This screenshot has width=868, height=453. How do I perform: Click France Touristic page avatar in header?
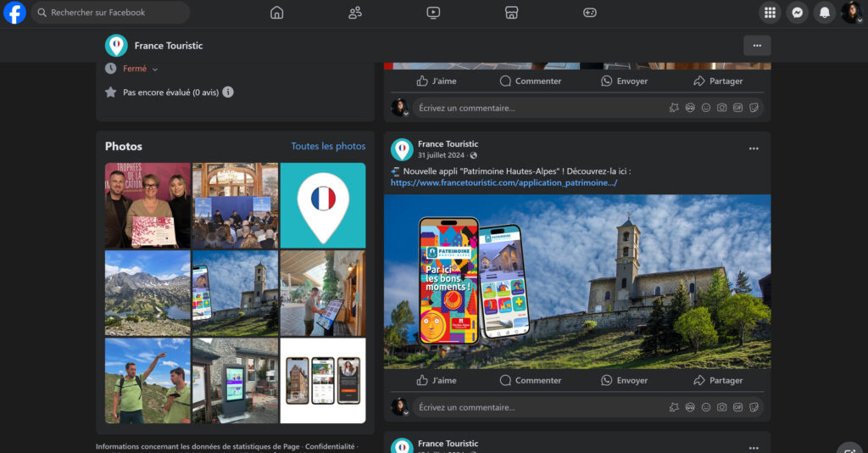116,46
